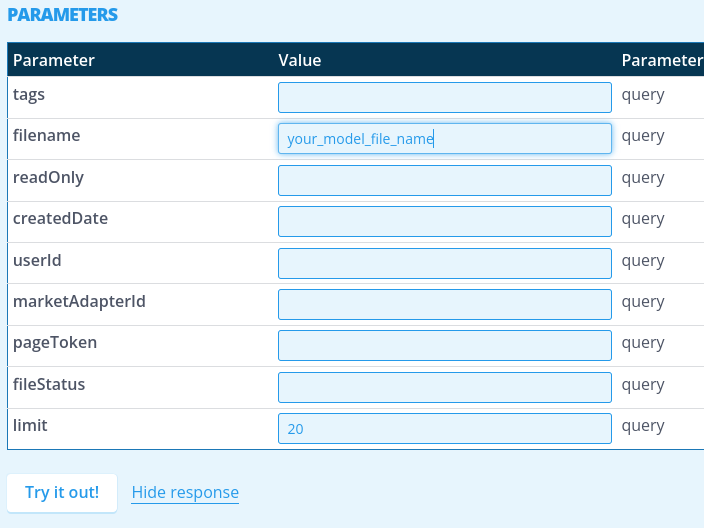Click the PARAMETERS section heading
This screenshot has height=528, width=704.
[x=63, y=15]
